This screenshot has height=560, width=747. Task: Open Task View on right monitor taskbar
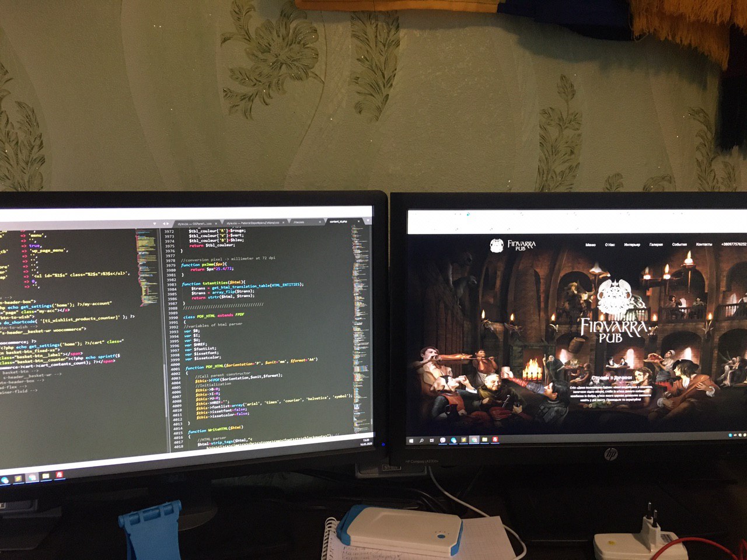coord(432,440)
